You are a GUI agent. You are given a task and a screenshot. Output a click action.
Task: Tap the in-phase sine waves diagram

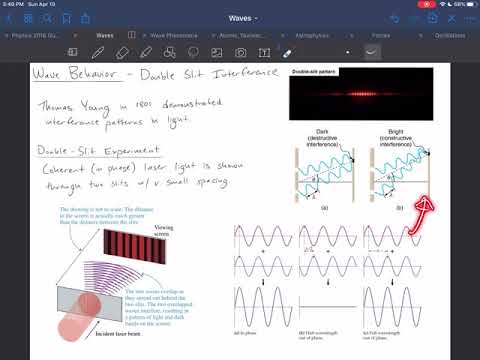pos(263,280)
